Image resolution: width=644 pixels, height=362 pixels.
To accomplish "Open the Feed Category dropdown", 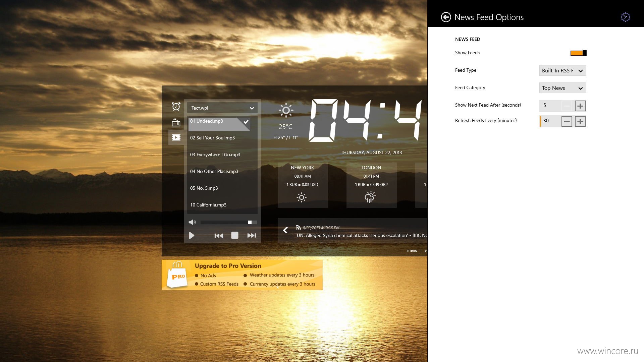I will [x=562, y=88].
